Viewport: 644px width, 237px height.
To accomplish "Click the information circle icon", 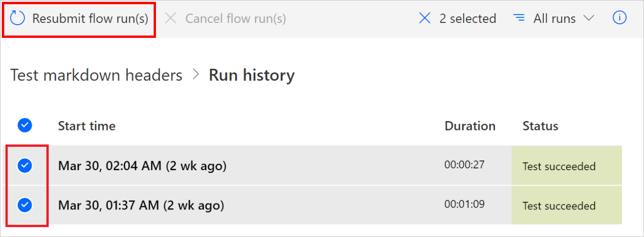I will coord(620,18).
